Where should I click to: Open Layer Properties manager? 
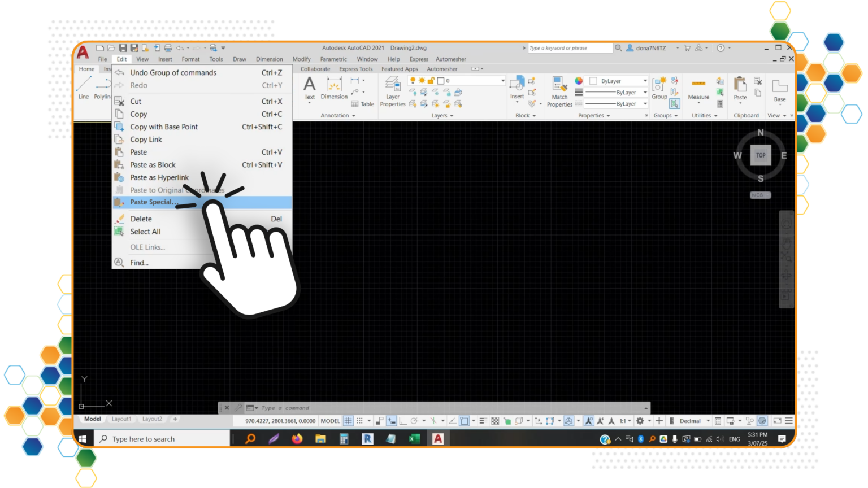coord(393,91)
